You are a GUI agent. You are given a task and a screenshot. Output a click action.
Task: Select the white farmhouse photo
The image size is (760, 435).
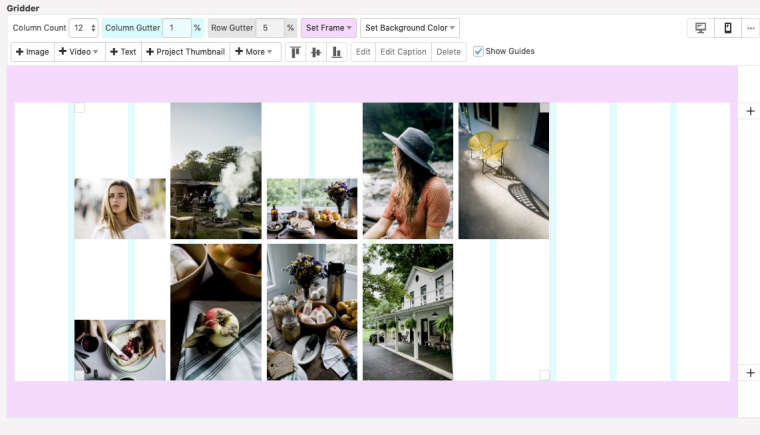(407, 312)
